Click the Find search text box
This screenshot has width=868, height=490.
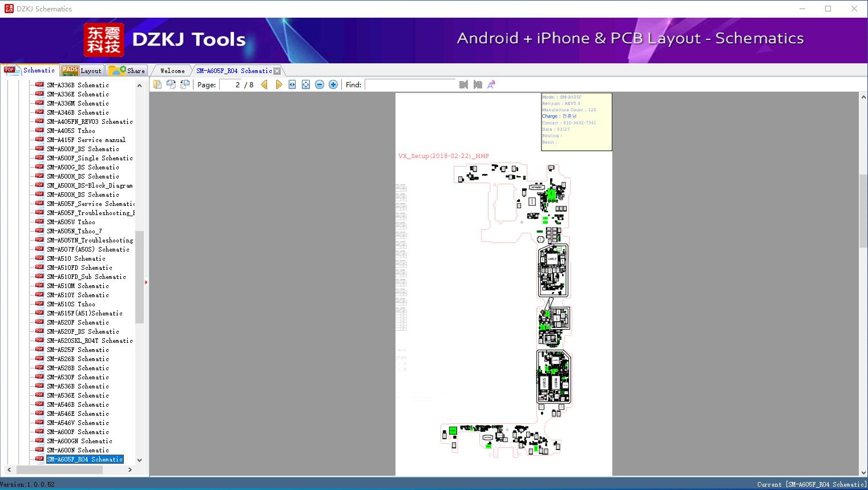click(410, 84)
